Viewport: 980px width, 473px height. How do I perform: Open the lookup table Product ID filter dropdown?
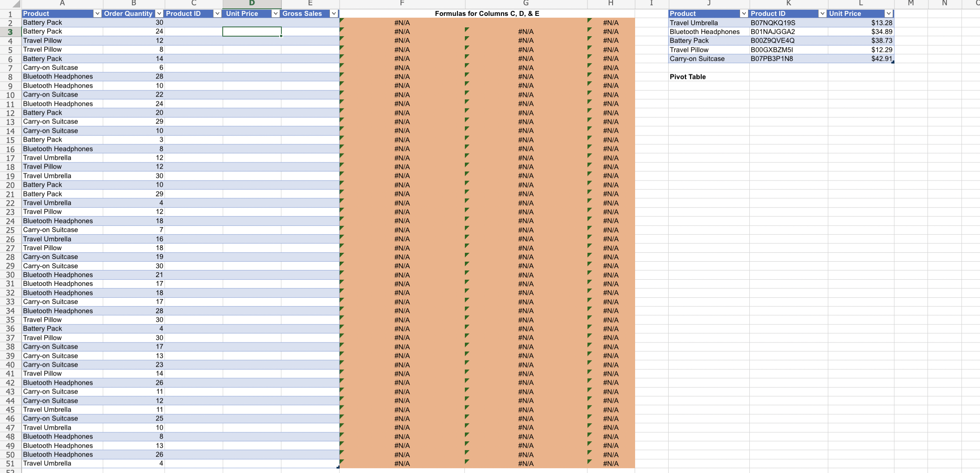(x=822, y=14)
